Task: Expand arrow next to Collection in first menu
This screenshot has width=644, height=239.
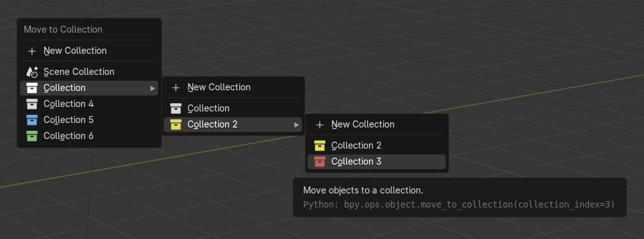Action: 153,88
